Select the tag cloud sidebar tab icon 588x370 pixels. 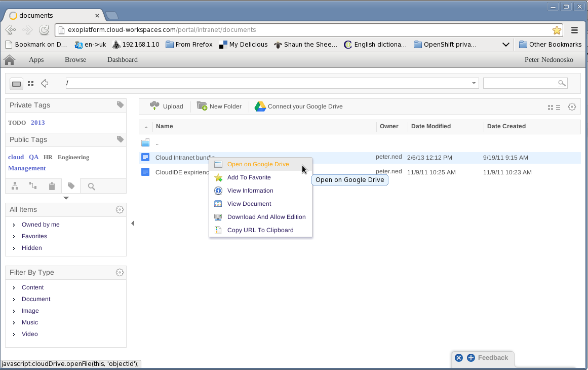pos(71,186)
